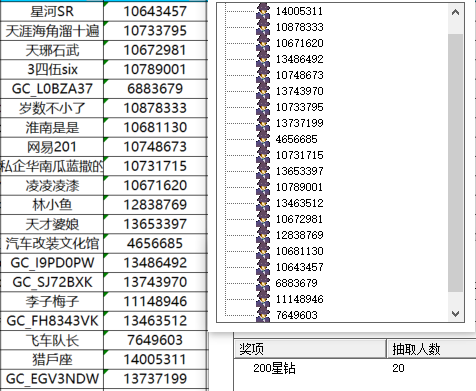Select the icon next to 10878333

[x=263, y=27]
